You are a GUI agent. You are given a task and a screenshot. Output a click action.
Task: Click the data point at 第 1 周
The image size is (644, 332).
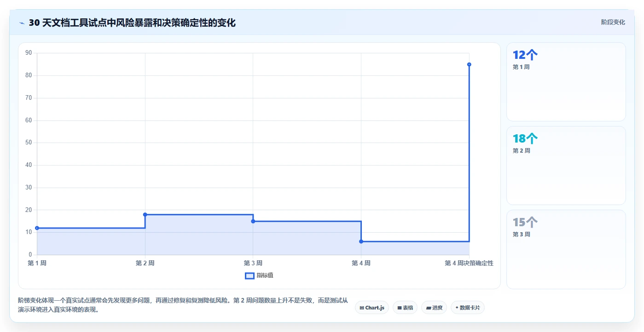37,228
